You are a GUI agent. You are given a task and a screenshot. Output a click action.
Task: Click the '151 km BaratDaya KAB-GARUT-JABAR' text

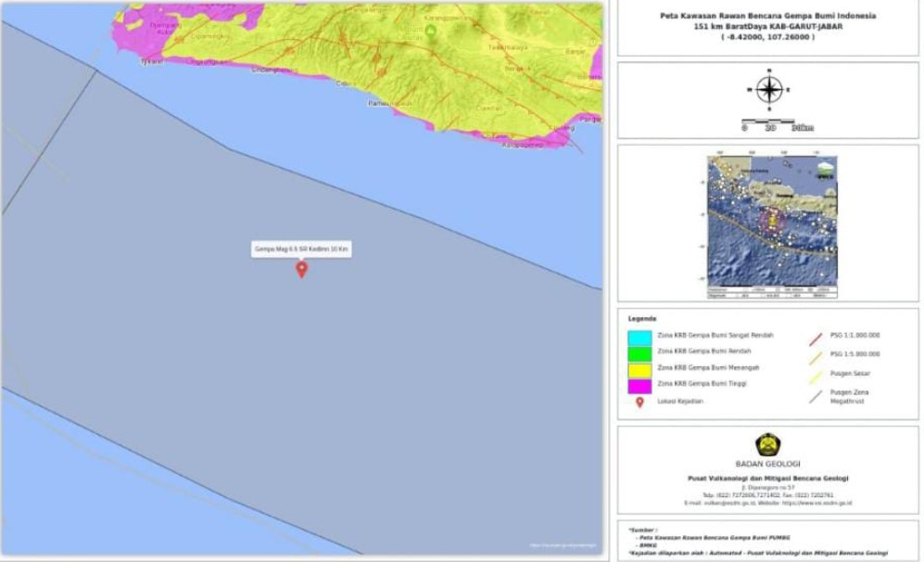[768, 27]
